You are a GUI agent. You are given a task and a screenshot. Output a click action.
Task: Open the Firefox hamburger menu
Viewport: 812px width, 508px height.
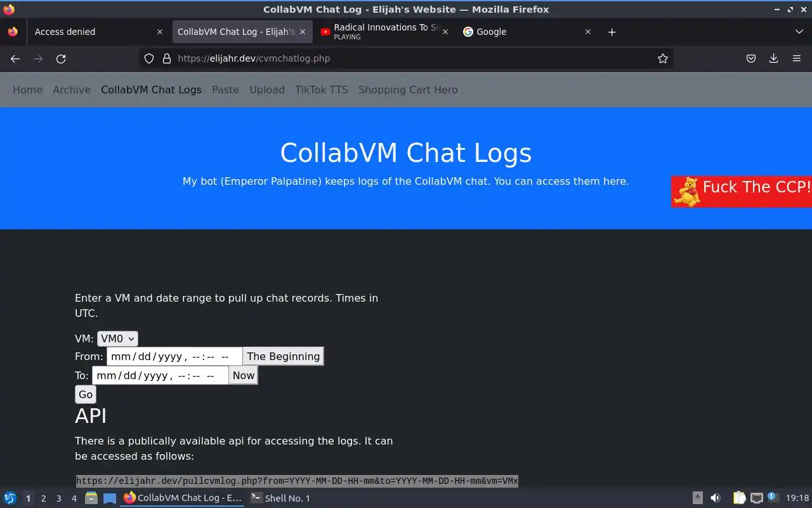[x=797, y=58]
